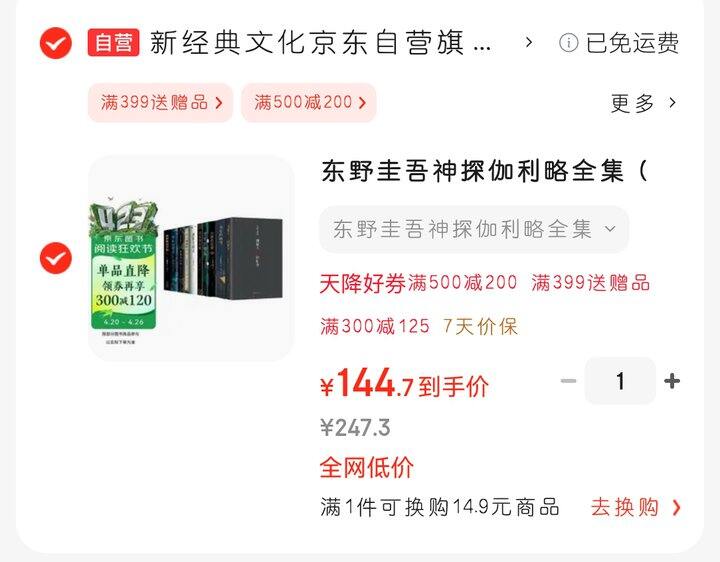The height and width of the screenshot is (562, 720).
Task: Click the red arrow after 去换购
Action: 676,508
